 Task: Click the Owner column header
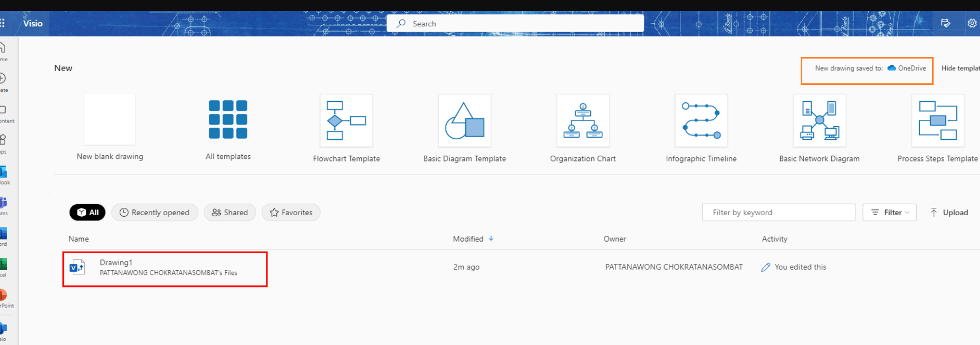tap(614, 239)
